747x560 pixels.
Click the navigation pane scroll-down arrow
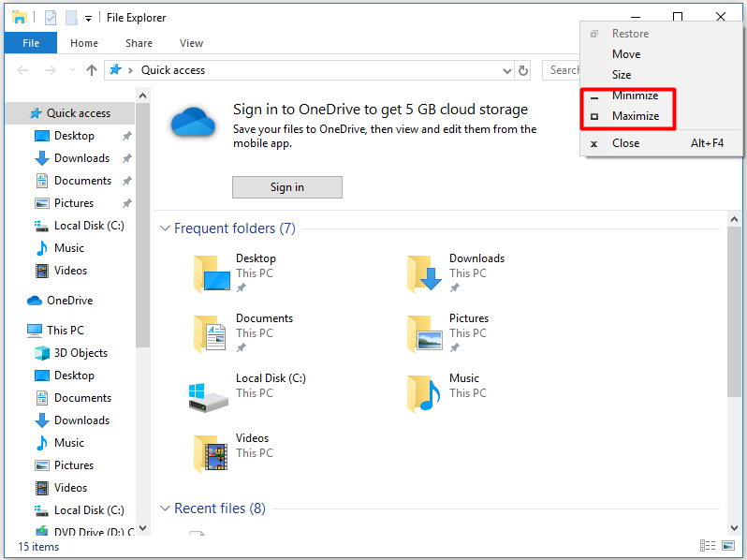[x=142, y=528]
